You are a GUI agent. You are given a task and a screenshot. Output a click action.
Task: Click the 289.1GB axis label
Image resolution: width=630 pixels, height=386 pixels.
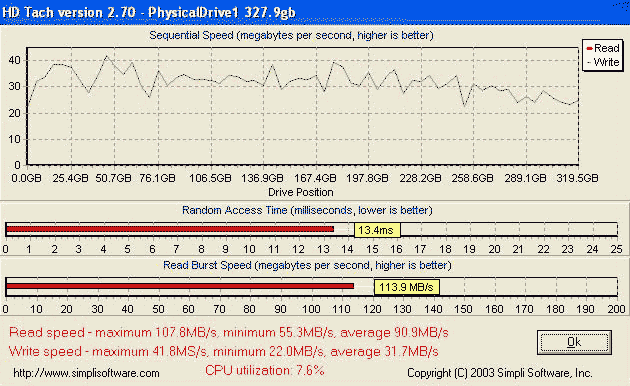526,178
